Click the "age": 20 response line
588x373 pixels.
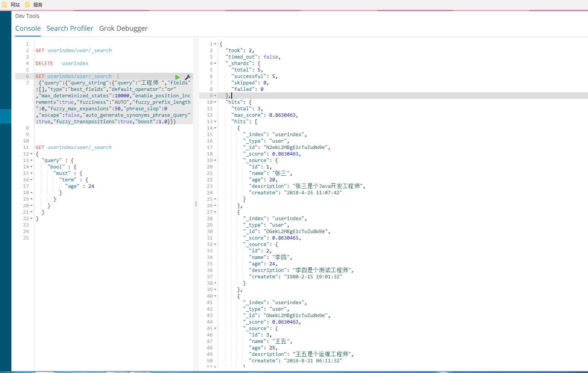[x=264, y=180]
